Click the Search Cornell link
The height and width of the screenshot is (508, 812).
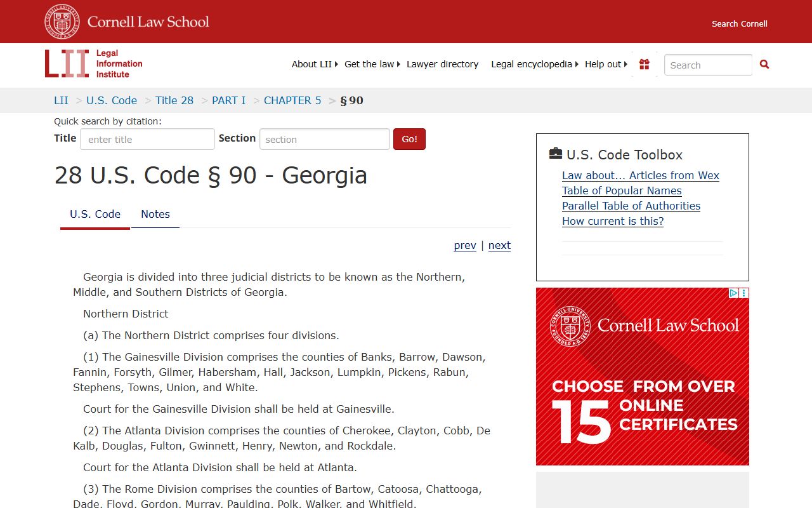[x=740, y=23]
